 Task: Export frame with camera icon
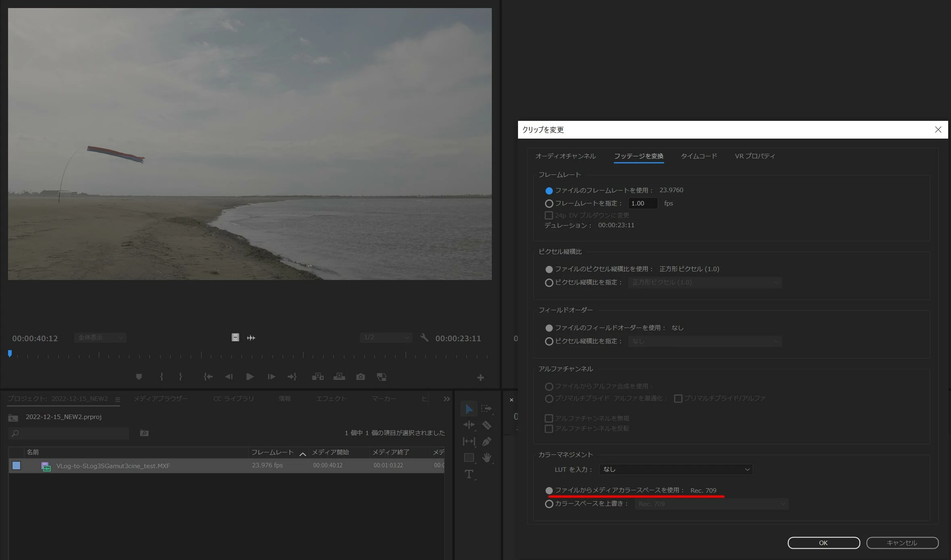click(x=360, y=377)
